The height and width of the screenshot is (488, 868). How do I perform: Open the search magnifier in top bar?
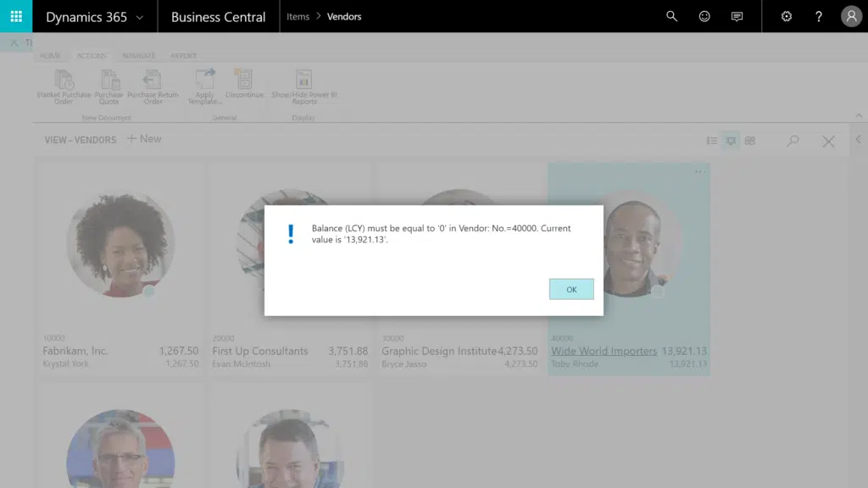point(671,16)
